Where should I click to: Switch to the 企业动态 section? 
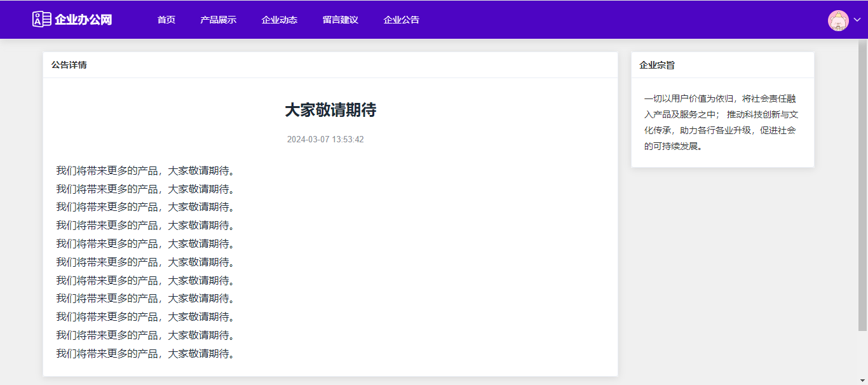click(x=279, y=20)
